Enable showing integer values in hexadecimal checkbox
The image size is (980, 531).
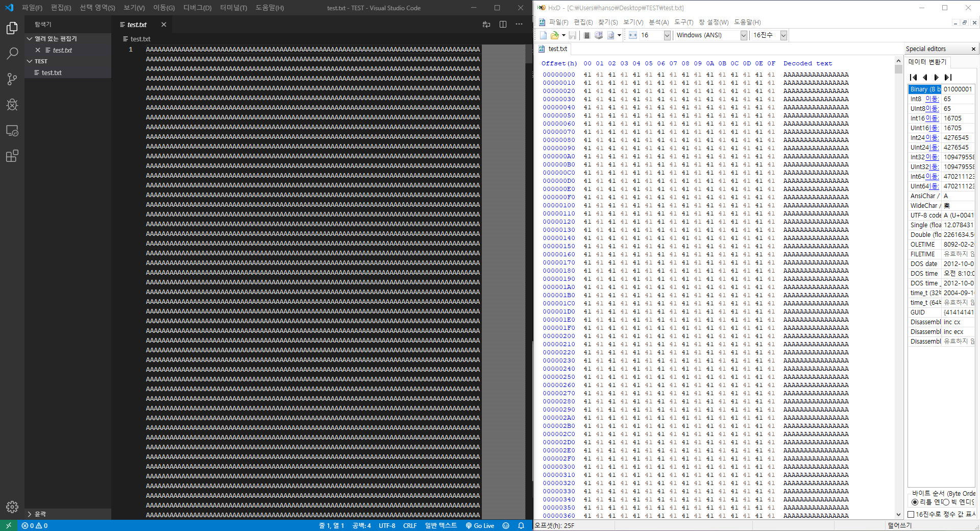click(911, 514)
